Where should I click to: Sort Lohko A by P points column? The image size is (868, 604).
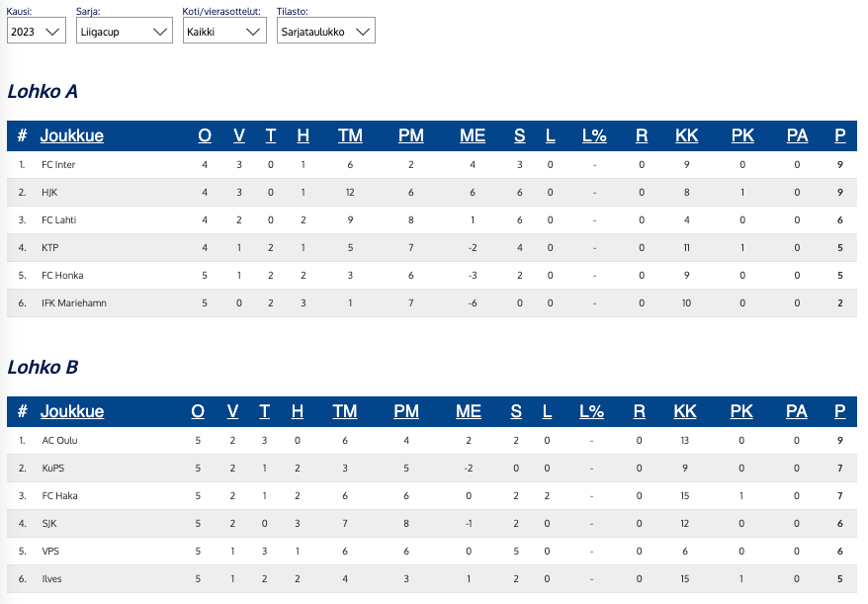point(839,136)
